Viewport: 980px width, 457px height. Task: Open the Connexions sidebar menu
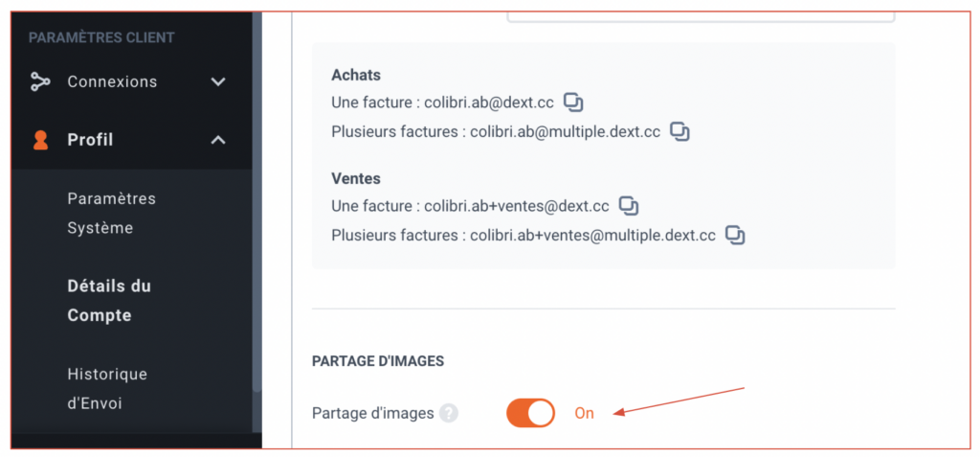131,82
